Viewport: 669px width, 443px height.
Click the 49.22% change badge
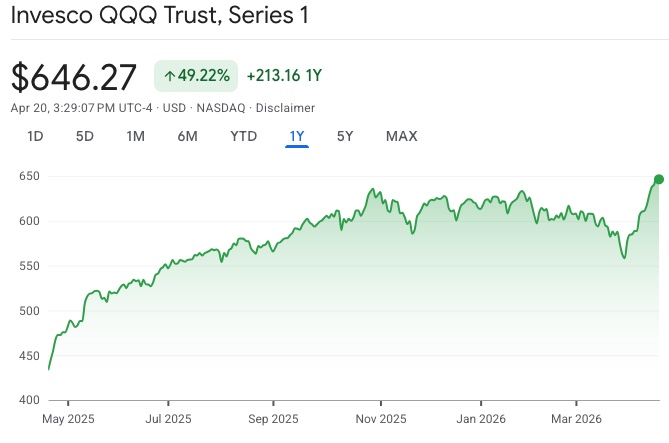click(196, 76)
